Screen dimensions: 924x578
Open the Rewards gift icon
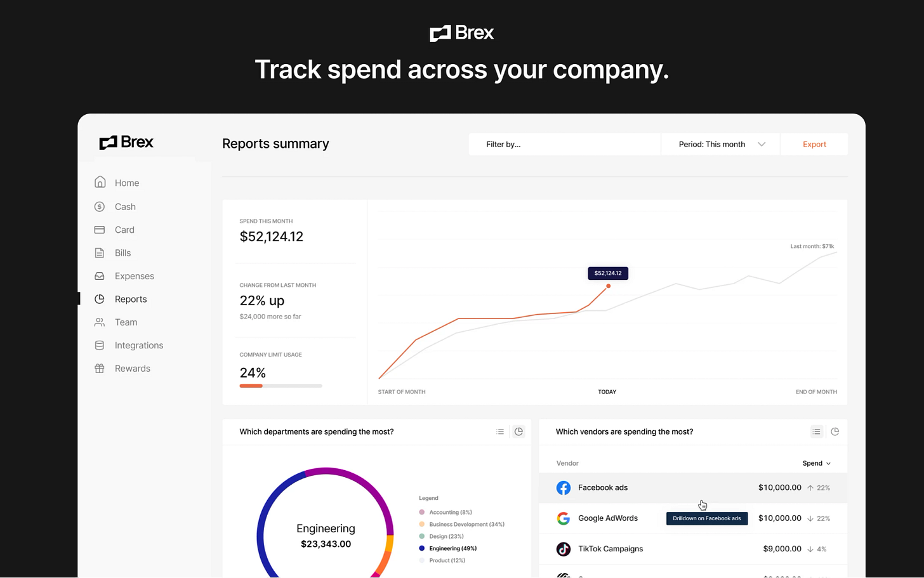pos(100,368)
